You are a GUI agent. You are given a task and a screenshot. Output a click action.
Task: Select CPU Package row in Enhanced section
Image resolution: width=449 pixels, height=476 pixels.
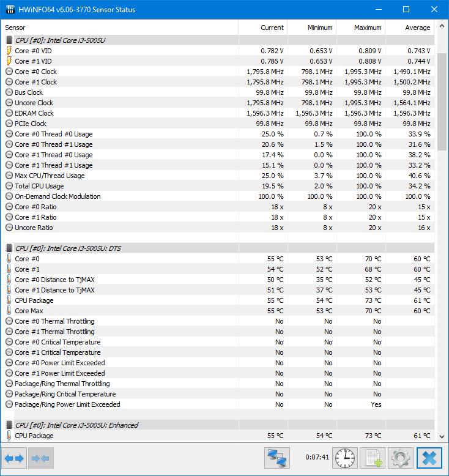coord(218,436)
